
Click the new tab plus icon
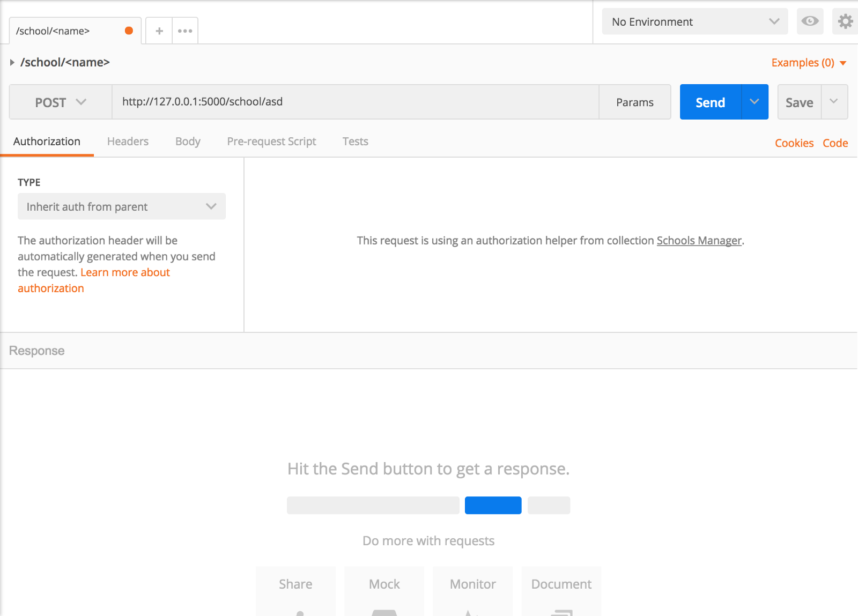click(x=159, y=31)
